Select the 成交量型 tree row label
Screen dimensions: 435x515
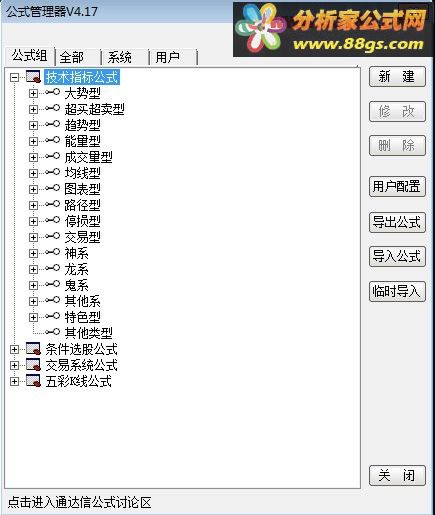(x=89, y=157)
